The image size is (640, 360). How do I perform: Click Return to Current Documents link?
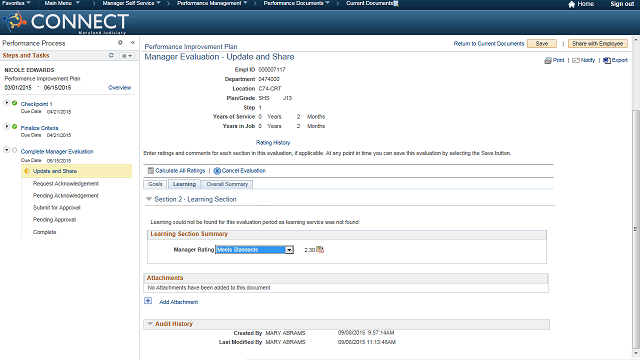pos(489,44)
